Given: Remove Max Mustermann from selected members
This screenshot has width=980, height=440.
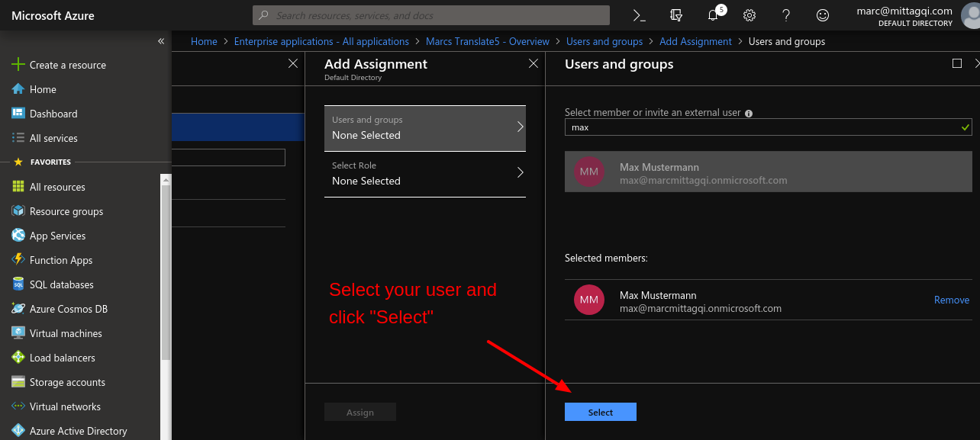Looking at the screenshot, I should click(x=952, y=300).
